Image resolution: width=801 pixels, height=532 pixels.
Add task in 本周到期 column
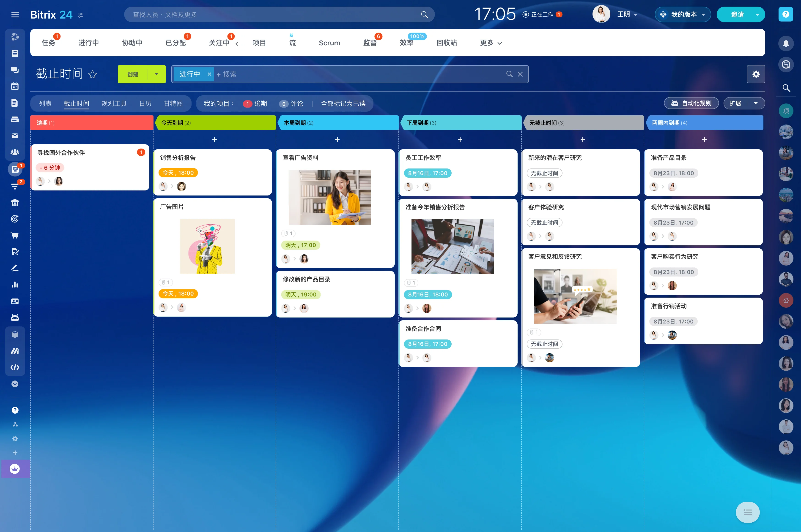pyautogui.click(x=337, y=140)
